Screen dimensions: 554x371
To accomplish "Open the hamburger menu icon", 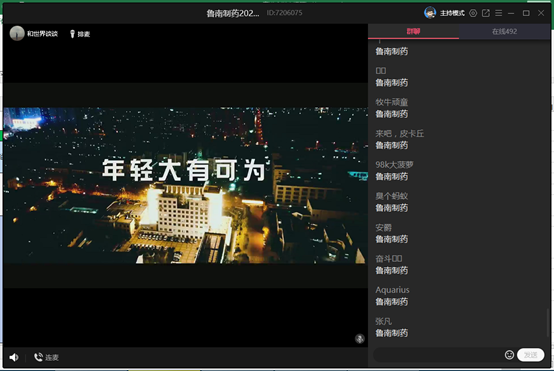I will (499, 13).
